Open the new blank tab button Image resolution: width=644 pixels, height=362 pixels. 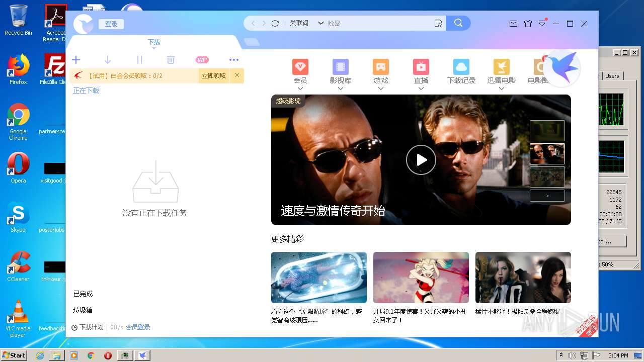tap(252, 42)
